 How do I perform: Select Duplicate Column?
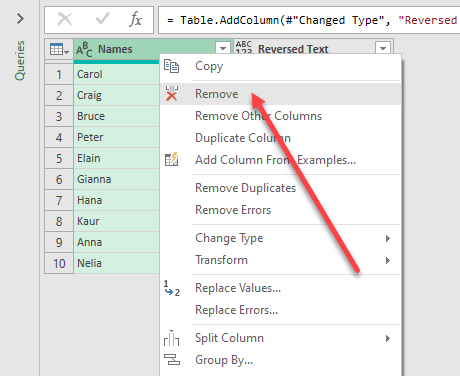(x=280, y=138)
